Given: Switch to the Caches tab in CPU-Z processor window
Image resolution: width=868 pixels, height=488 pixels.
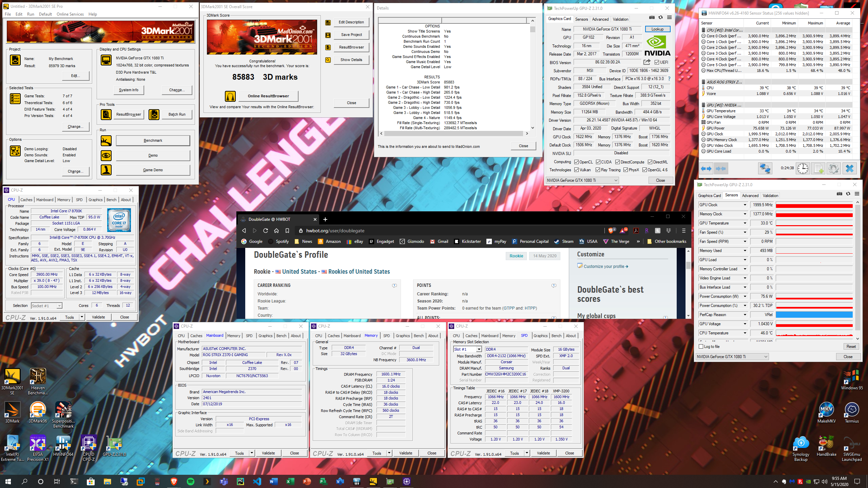Looking at the screenshot, I should pos(26,200).
